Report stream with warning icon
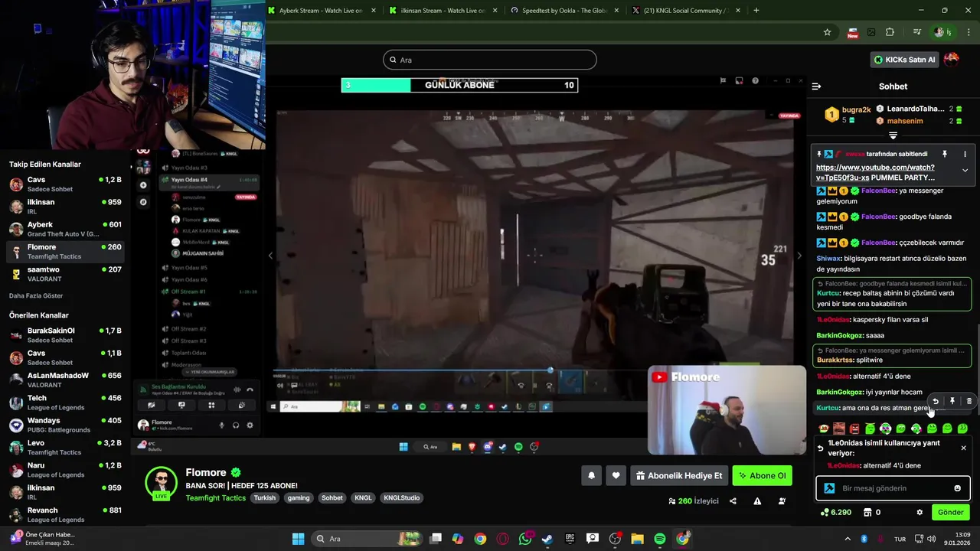Image resolution: width=980 pixels, height=551 pixels. coord(757,501)
